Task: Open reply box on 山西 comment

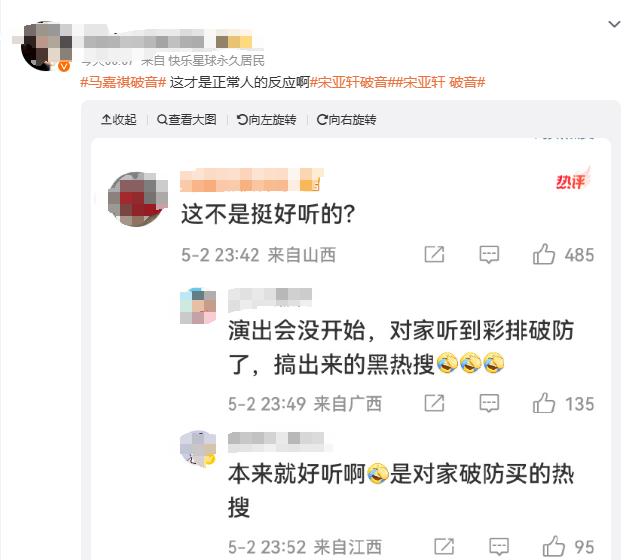Action: pyautogui.click(x=489, y=254)
